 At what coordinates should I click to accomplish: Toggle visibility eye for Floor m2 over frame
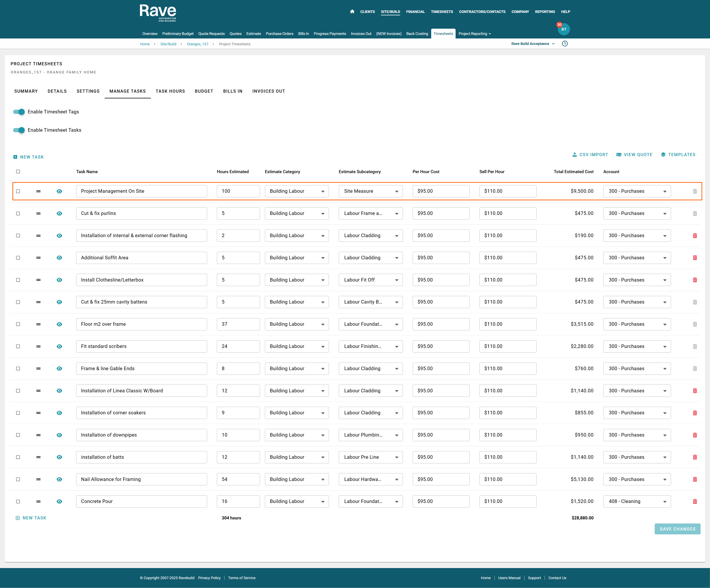click(59, 324)
